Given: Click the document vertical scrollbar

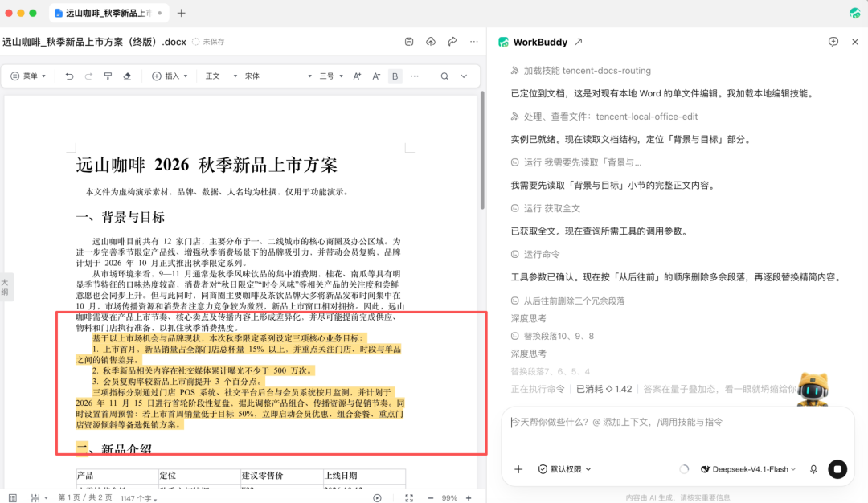Looking at the screenshot, I should pos(482,149).
